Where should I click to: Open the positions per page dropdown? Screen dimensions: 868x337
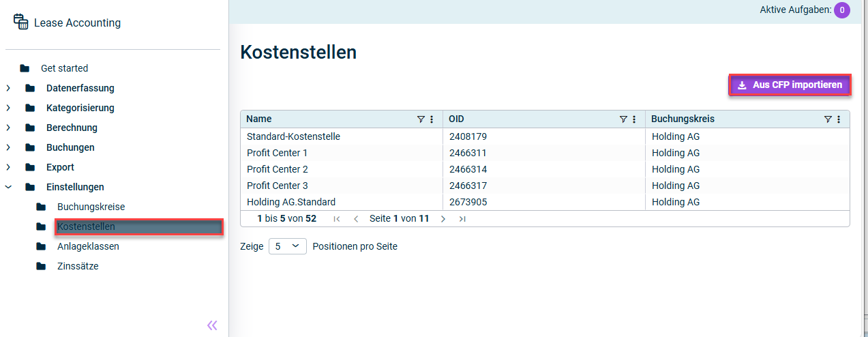pos(287,246)
